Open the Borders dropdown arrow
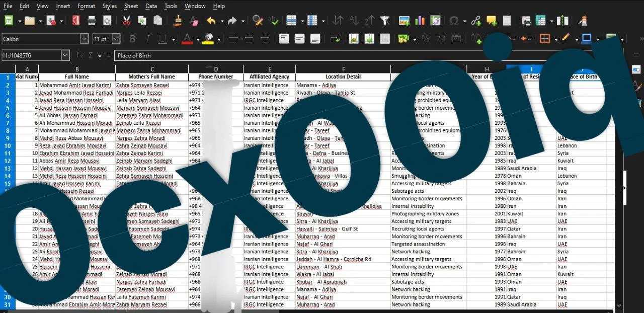The width and height of the screenshot is (644, 313). tap(555, 39)
